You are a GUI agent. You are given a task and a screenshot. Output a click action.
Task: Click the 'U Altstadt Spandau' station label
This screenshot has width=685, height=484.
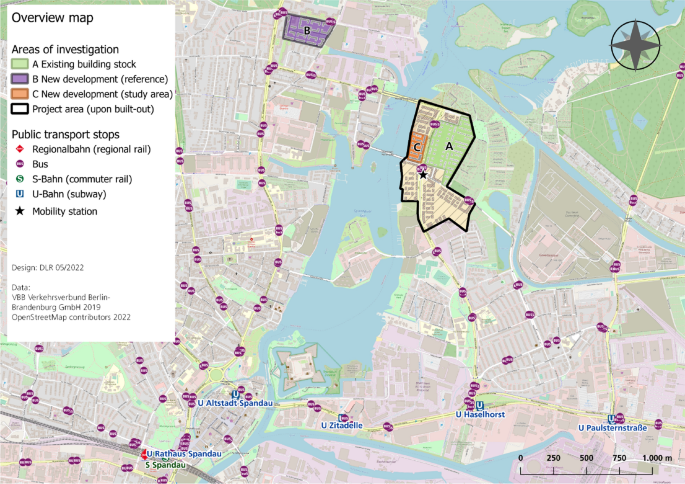235,403
